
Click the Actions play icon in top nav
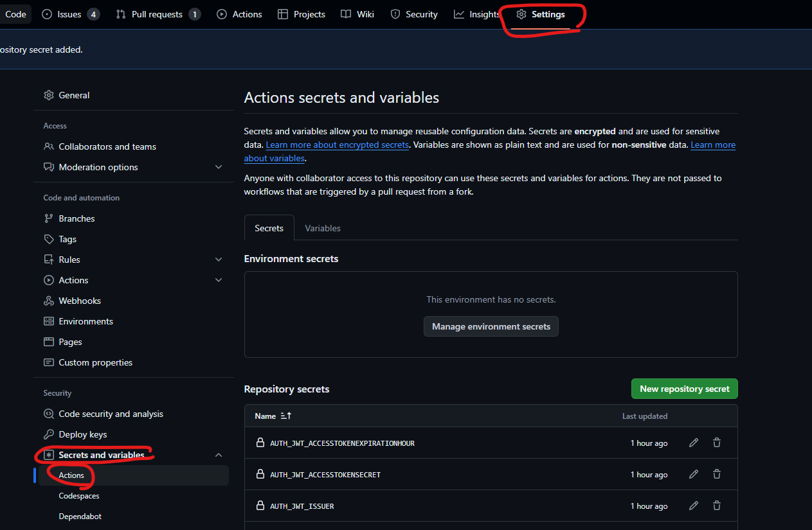pyautogui.click(x=222, y=14)
